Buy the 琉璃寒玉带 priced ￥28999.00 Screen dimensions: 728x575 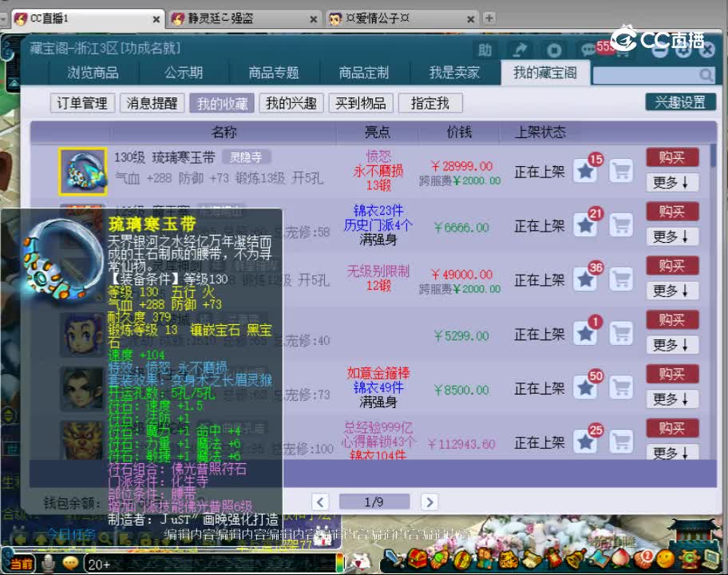(672, 157)
